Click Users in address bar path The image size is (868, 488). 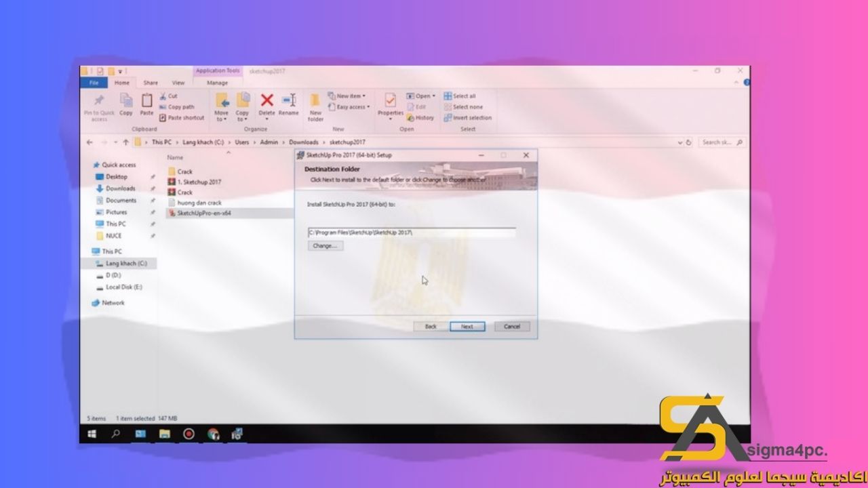pyautogui.click(x=242, y=142)
